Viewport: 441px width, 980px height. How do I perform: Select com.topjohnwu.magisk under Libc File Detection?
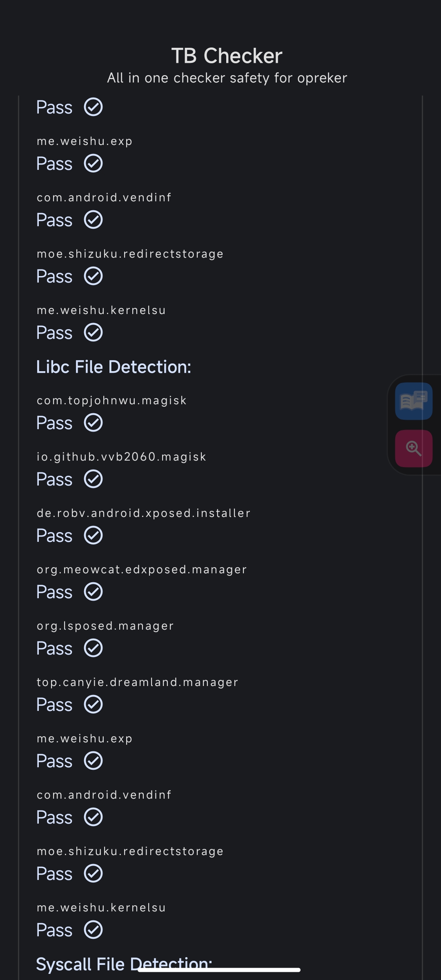(x=111, y=401)
